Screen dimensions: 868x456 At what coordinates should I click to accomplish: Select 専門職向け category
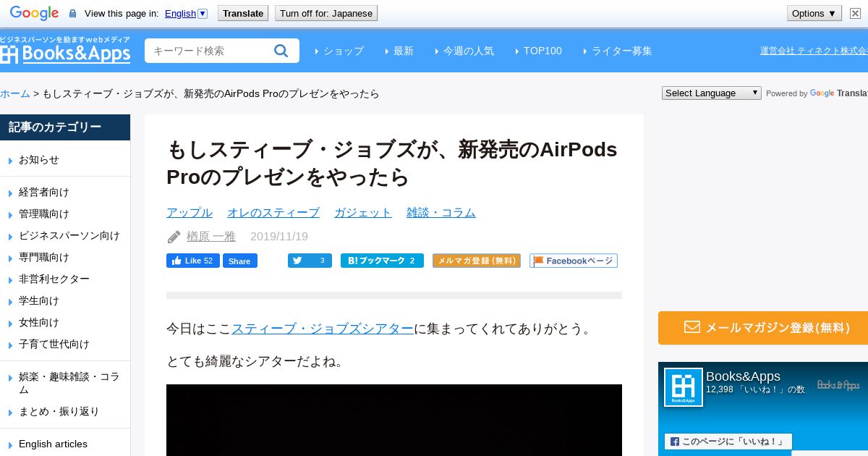(44, 258)
